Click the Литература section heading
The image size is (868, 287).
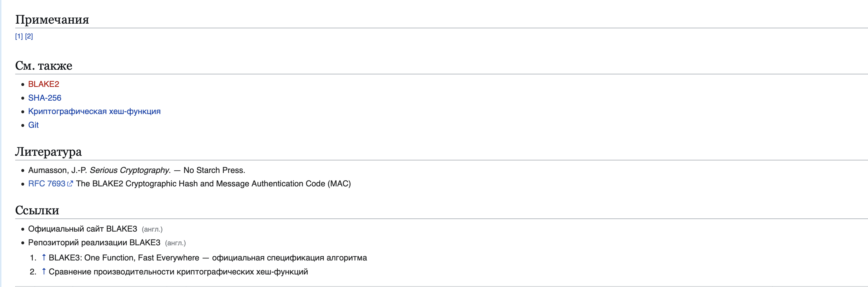(48, 152)
